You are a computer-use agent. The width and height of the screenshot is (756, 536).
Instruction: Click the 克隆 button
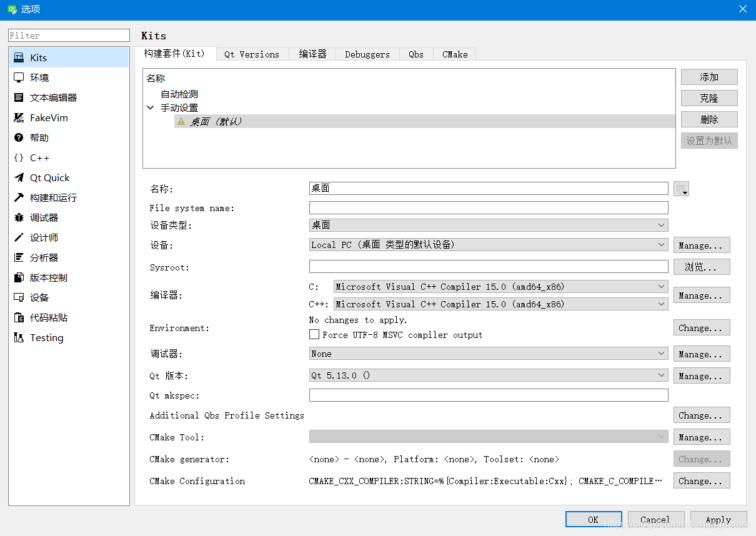709,98
